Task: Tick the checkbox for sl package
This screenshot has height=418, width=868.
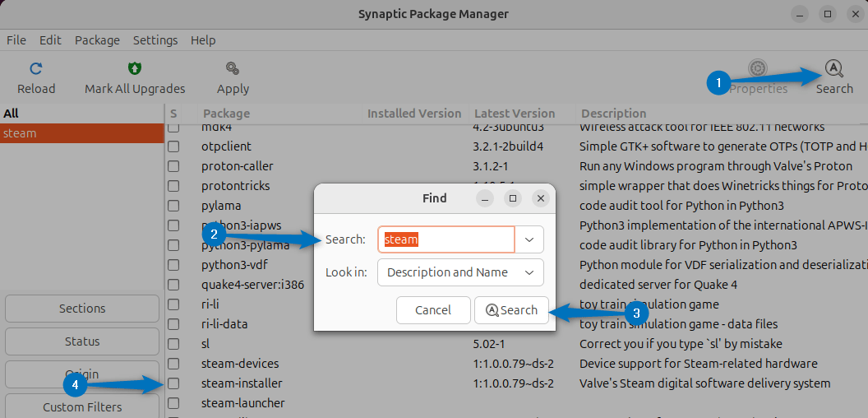Action: pyautogui.click(x=173, y=344)
